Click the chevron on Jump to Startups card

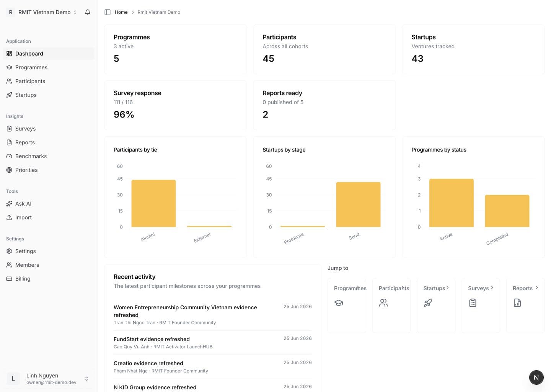point(447,287)
